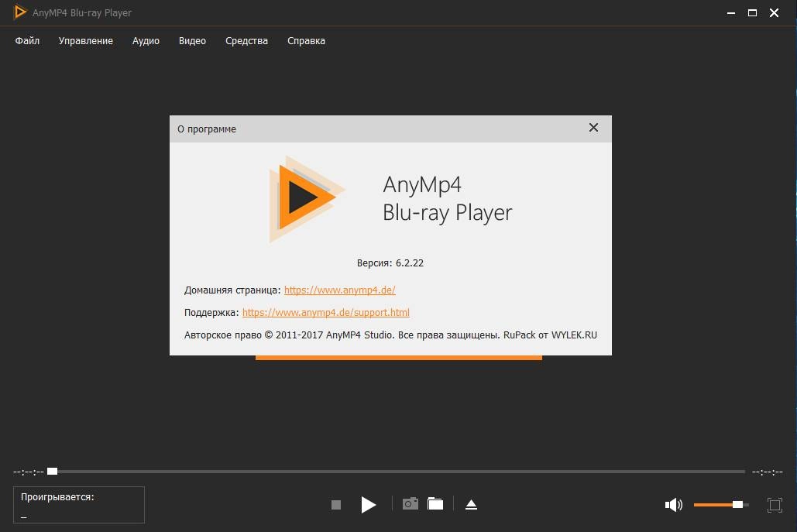Open the Средства menu
The height and width of the screenshot is (532, 797).
click(x=246, y=40)
